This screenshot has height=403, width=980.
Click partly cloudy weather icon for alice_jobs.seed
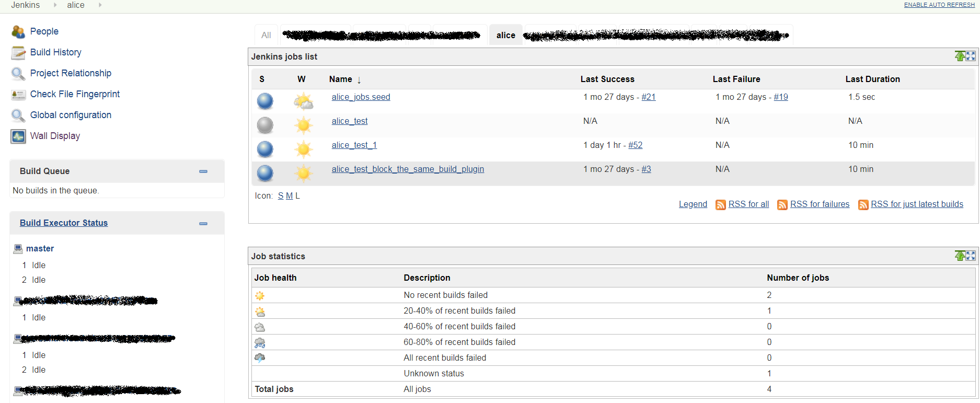(303, 101)
